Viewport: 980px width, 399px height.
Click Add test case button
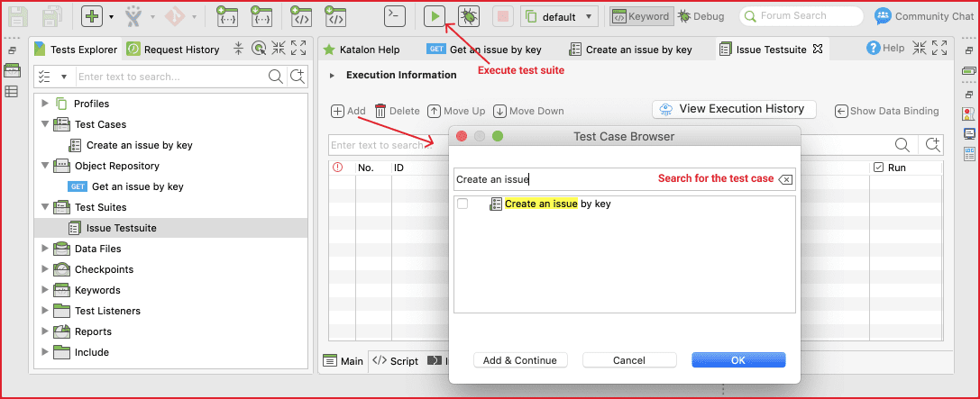tap(348, 111)
